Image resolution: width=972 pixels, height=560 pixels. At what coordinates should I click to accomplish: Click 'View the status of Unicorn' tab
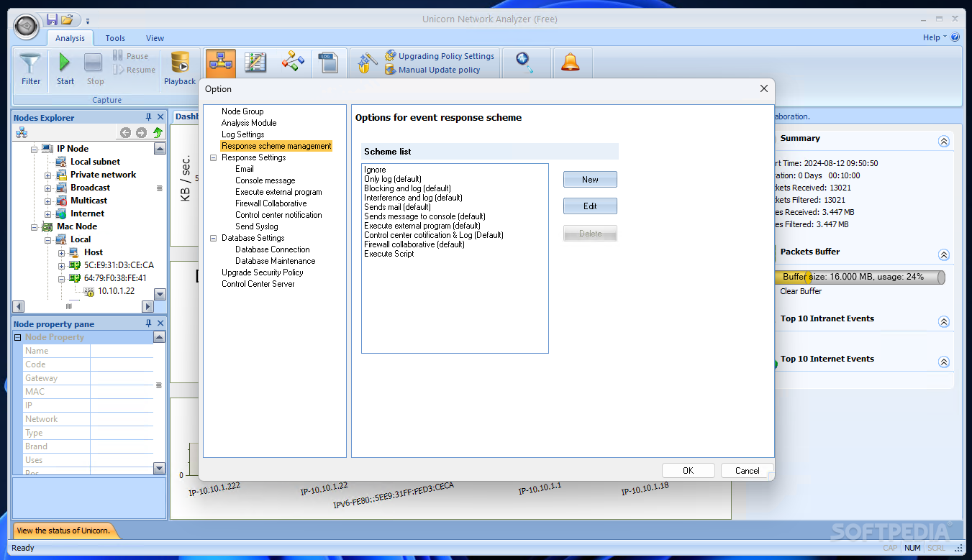click(x=63, y=531)
